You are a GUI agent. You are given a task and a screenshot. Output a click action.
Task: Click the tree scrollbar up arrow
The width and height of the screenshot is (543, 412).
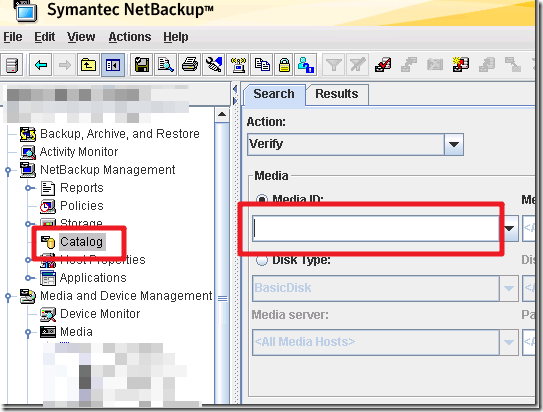pyautogui.click(x=222, y=115)
